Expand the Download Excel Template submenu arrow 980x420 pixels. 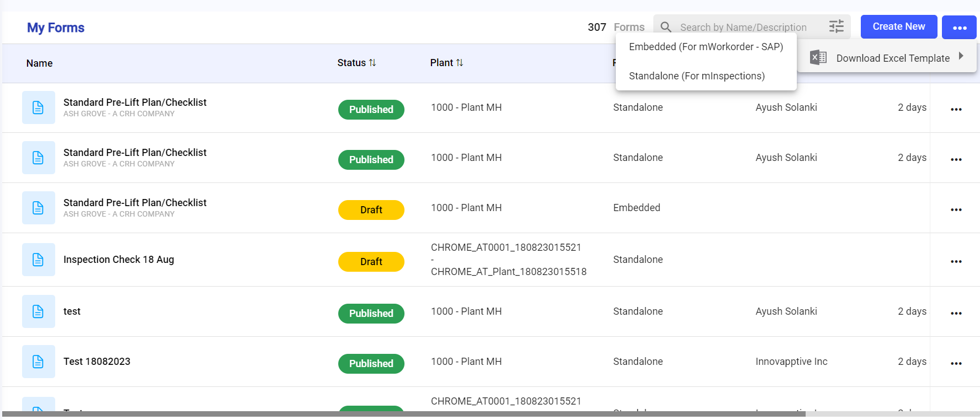pyautogui.click(x=961, y=56)
